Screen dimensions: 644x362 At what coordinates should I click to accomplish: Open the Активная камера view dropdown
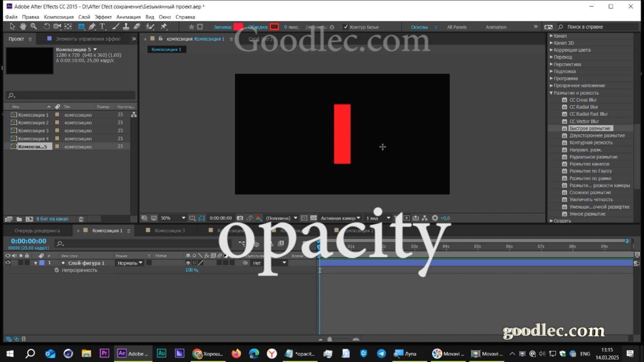point(341,218)
